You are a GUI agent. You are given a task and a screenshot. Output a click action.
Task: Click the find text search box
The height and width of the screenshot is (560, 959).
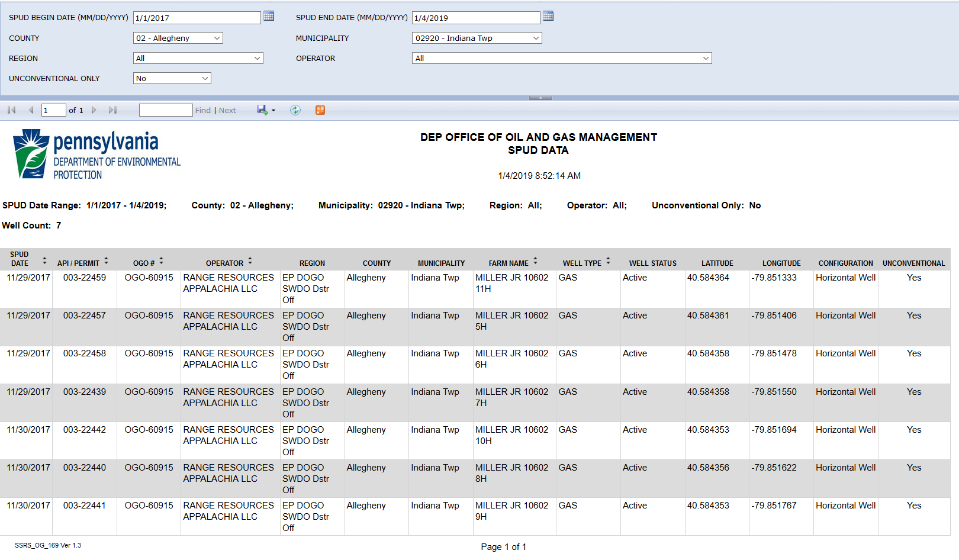pyautogui.click(x=166, y=110)
